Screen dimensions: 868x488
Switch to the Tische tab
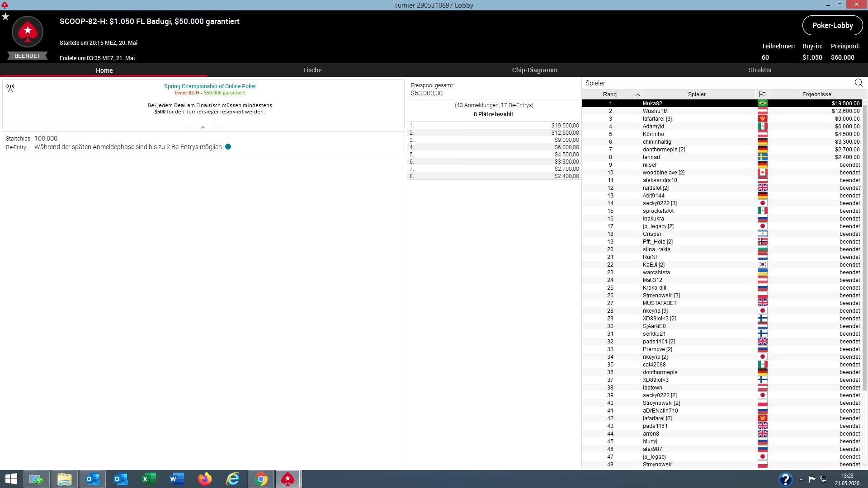tap(312, 70)
